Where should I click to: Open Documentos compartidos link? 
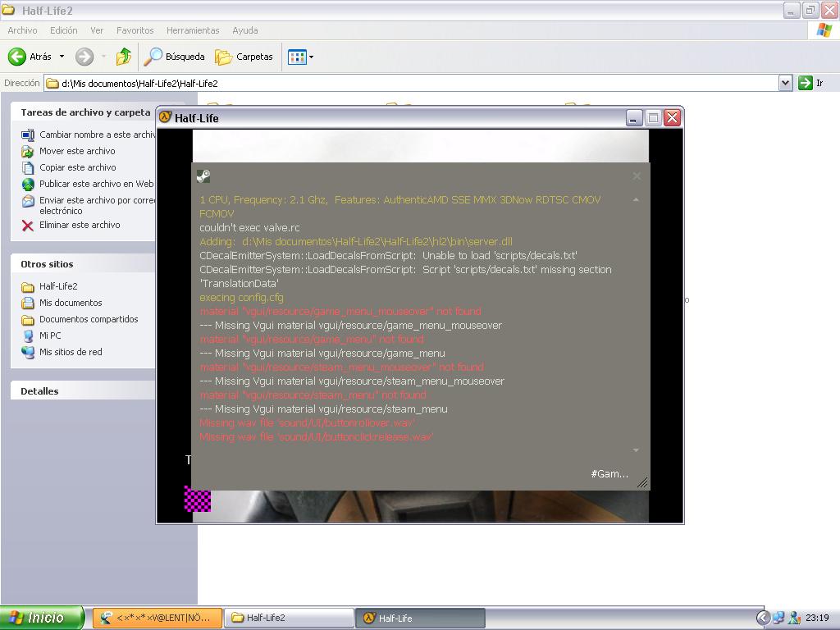(89, 319)
